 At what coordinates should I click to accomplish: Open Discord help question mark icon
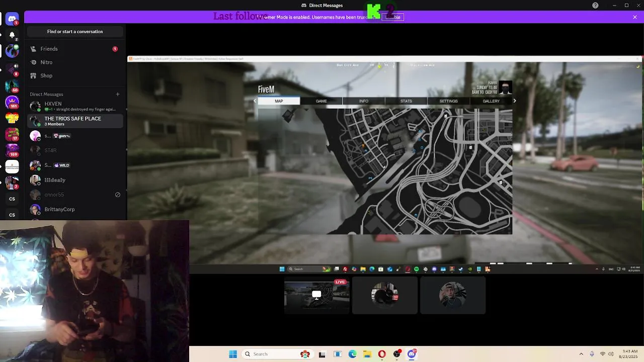tap(595, 6)
